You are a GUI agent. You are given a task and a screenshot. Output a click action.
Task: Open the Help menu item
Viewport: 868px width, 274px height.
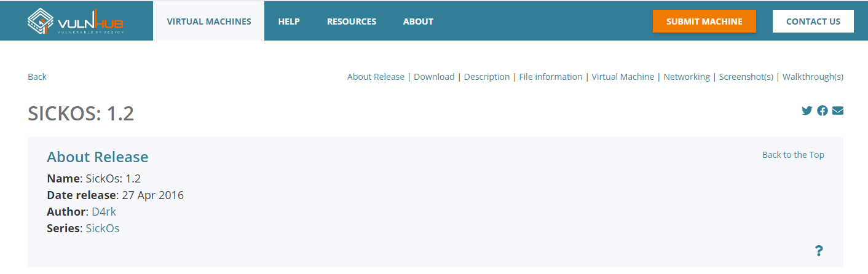289,21
